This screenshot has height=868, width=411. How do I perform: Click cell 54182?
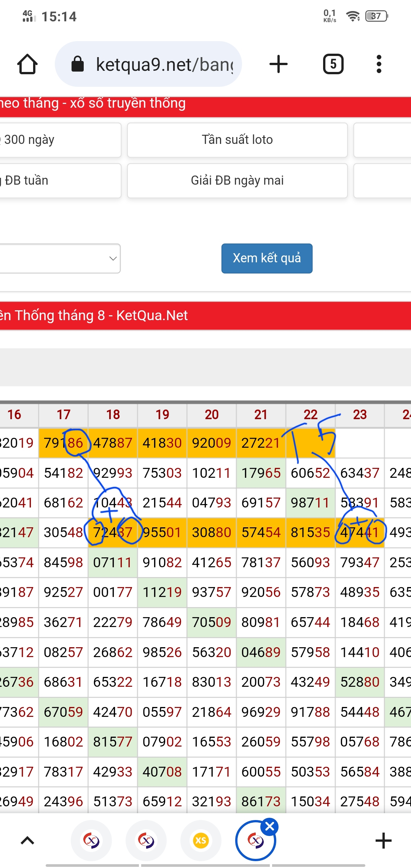(x=64, y=473)
